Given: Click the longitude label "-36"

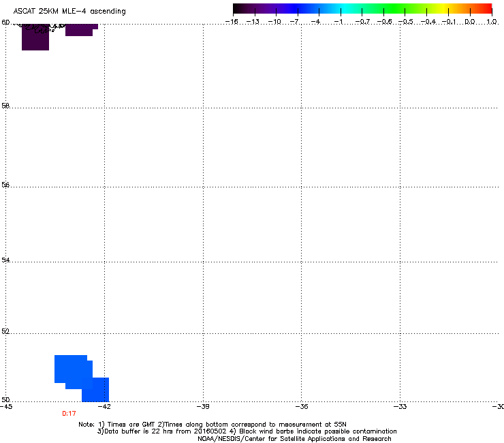Looking at the screenshot, I should pyautogui.click(x=302, y=407).
